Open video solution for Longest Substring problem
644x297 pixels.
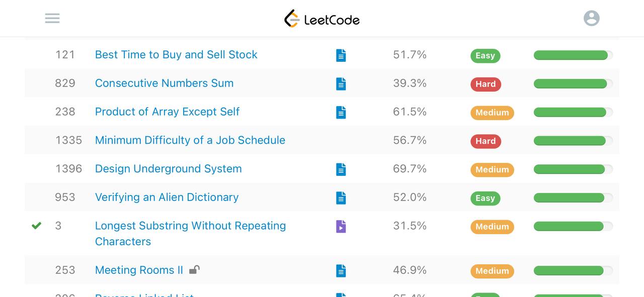(341, 227)
